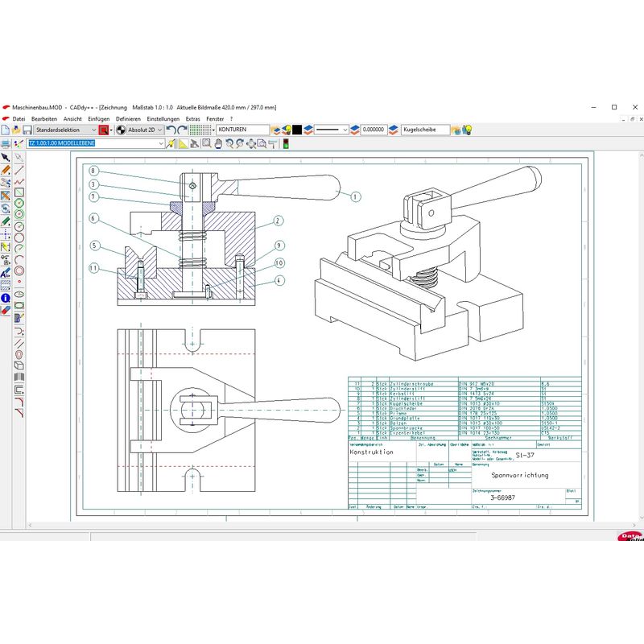Click the printer icon

click(6, 144)
